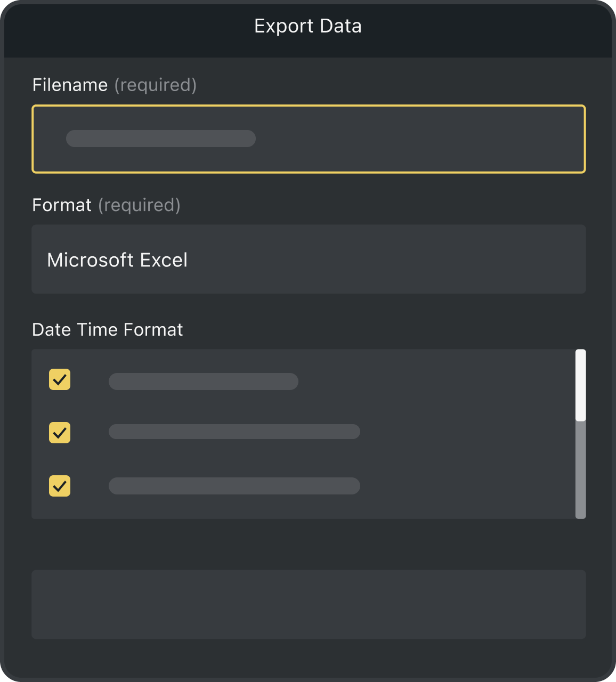Click the empty box at the bottom

click(308, 604)
